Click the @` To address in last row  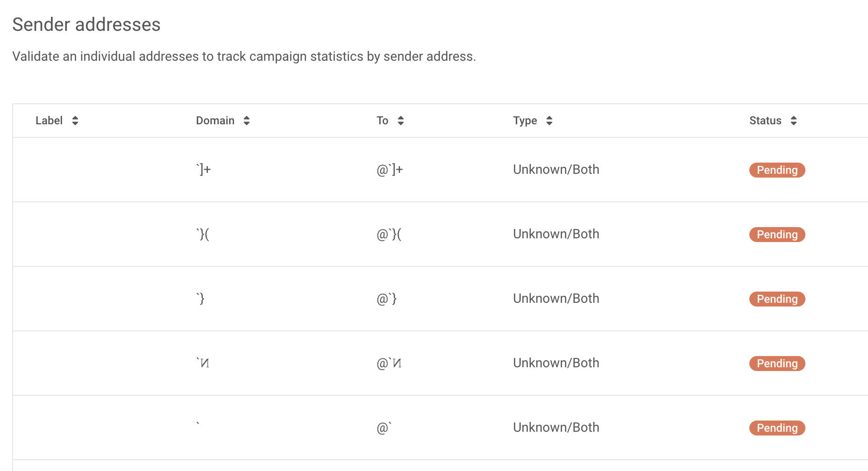pos(384,428)
